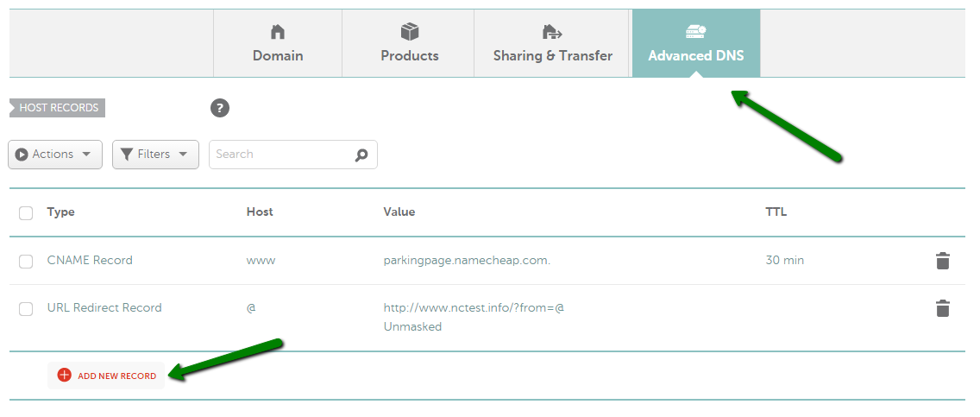Click the server icon above Advanced DNS

tap(695, 30)
